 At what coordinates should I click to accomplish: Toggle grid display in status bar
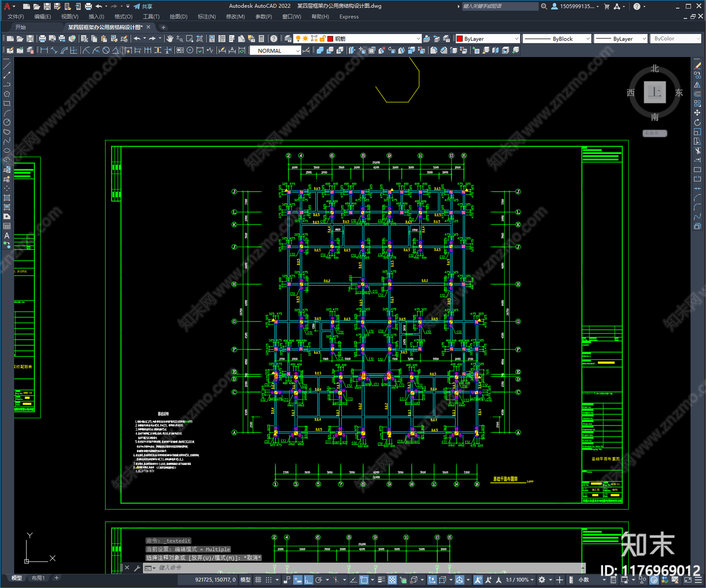tap(258, 580)
